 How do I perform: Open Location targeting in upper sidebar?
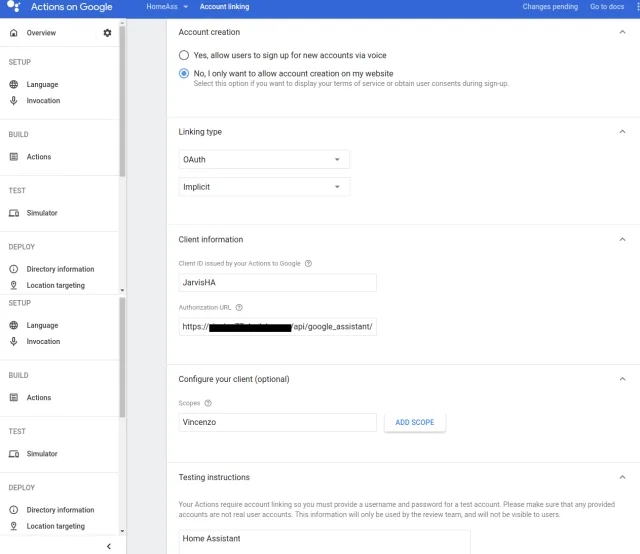(x=56, y=285)
